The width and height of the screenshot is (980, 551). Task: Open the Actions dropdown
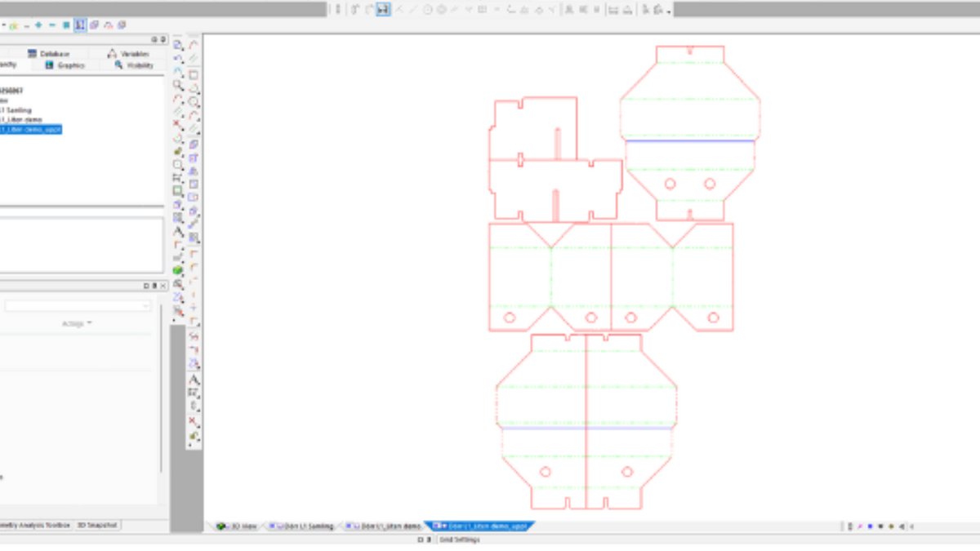coord(77,323)
